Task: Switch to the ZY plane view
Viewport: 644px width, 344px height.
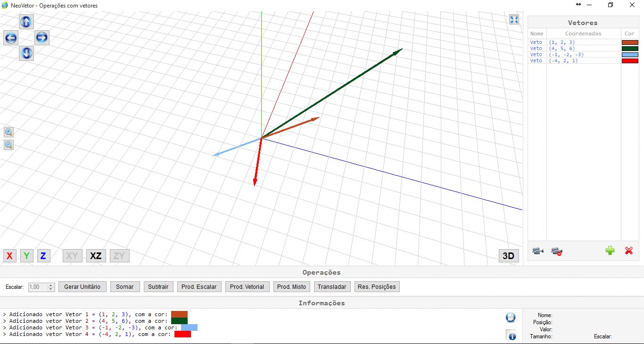Action: (119, 256)
